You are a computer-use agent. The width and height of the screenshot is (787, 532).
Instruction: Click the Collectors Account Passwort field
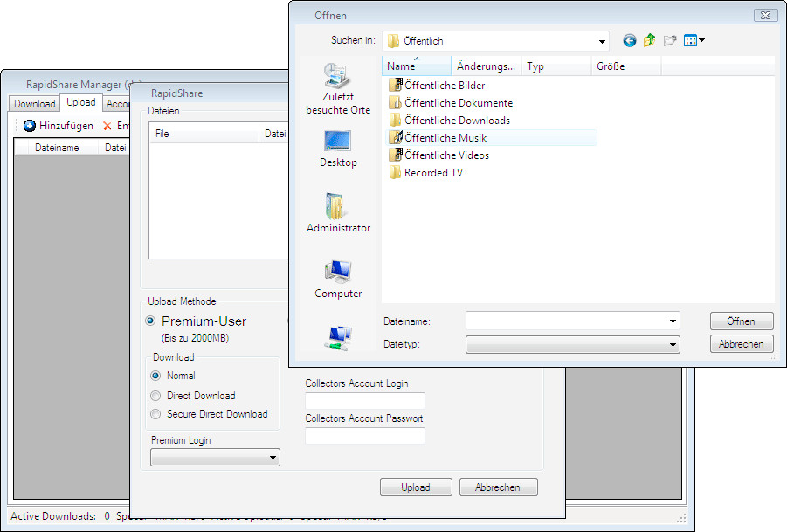tap(365, 436)
